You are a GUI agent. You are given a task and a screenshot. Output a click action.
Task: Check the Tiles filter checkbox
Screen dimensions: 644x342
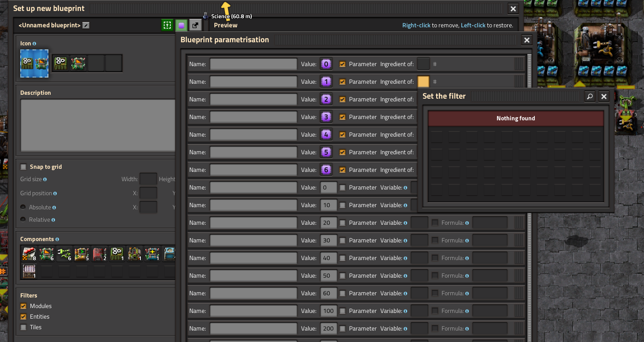(x=23, y=327)
